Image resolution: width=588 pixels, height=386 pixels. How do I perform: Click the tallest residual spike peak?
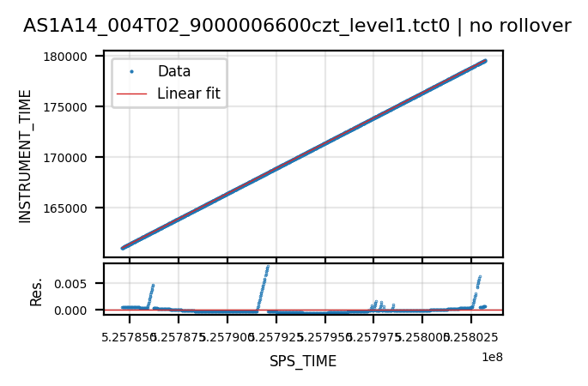click(x=268, y=267)
